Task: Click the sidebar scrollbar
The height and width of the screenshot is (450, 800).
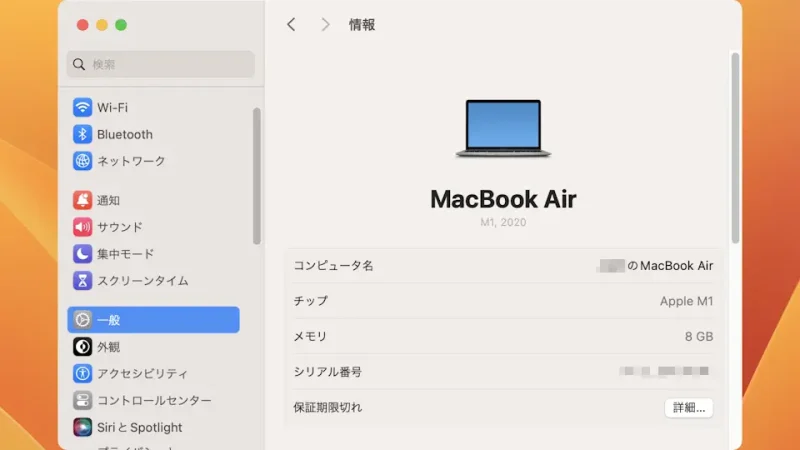Action: tap(257, 176)
